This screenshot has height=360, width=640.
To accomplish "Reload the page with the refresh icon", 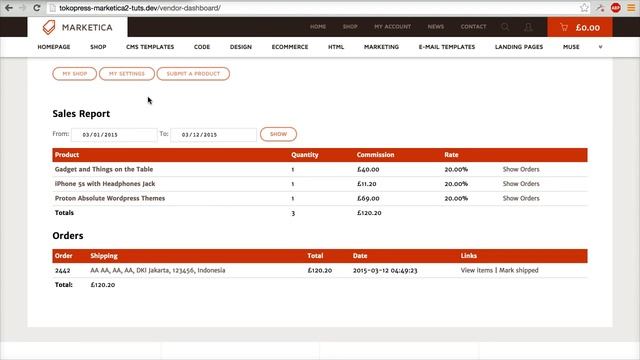I will 37,8.
